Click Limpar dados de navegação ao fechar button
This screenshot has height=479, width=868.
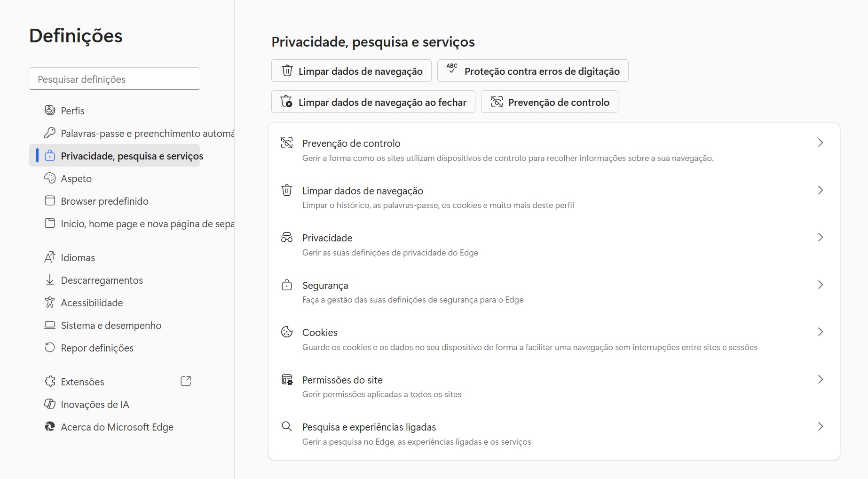373,102
